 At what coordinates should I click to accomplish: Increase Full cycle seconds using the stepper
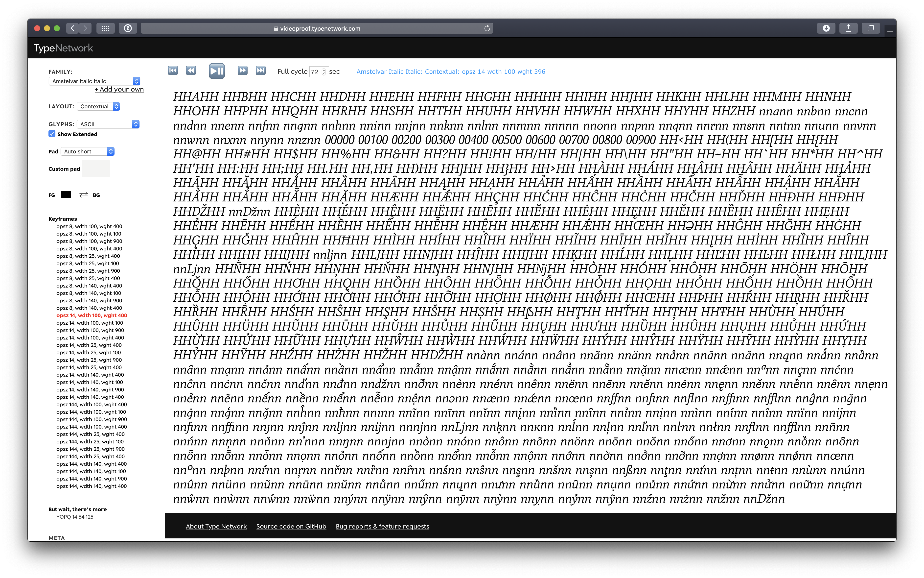click(324, 70)
